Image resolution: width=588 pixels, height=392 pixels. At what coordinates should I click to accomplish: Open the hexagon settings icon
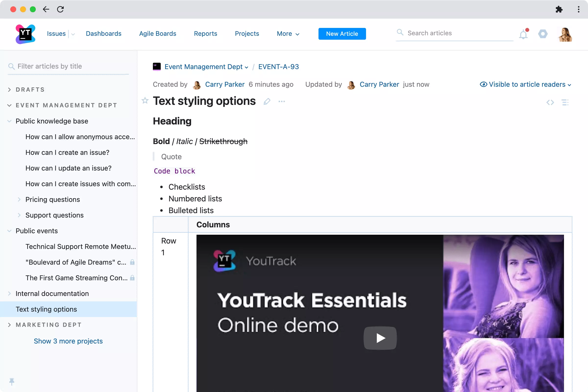[543, 34]
